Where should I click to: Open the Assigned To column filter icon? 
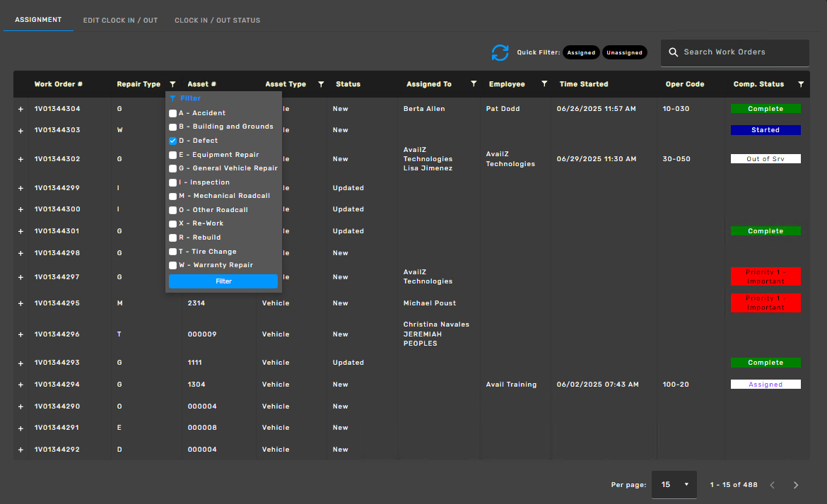pos(474,84)
